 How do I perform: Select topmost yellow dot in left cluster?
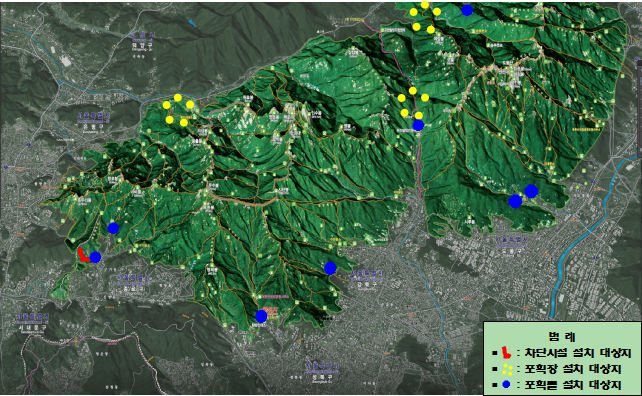(x=178, y=97)
